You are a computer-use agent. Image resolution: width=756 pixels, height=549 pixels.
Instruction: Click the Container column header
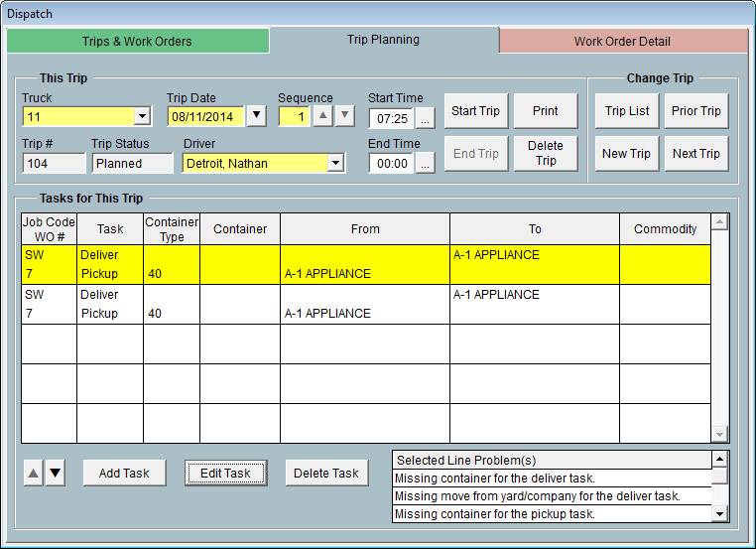pyautogui.click(x=240, y=229)
